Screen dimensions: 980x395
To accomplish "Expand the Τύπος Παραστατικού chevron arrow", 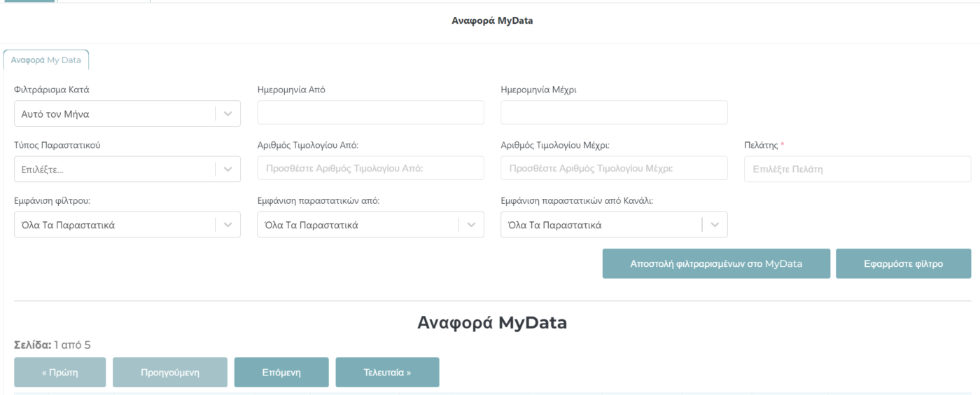I will (x=227, y=169).
